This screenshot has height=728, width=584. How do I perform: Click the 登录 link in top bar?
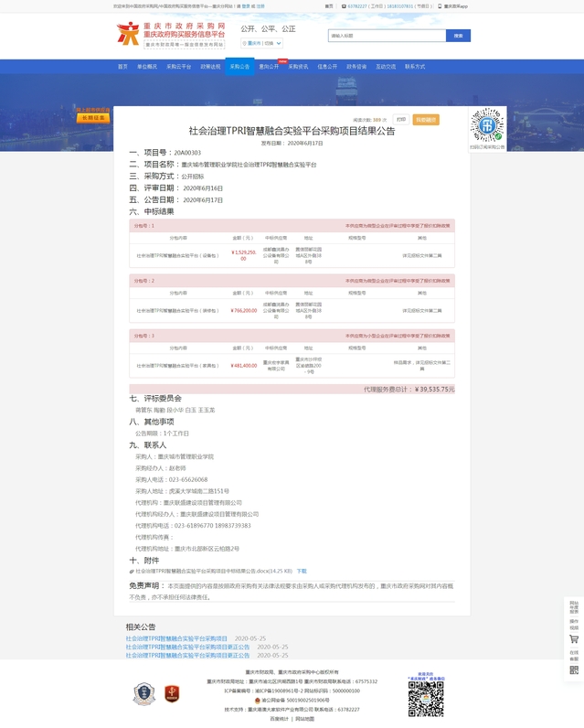pyautogui.click(x=246, y=6)
